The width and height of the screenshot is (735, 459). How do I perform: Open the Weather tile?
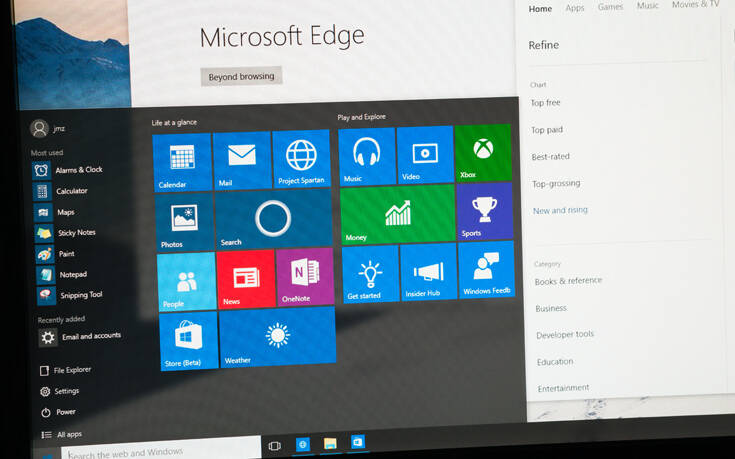(278, 337)
